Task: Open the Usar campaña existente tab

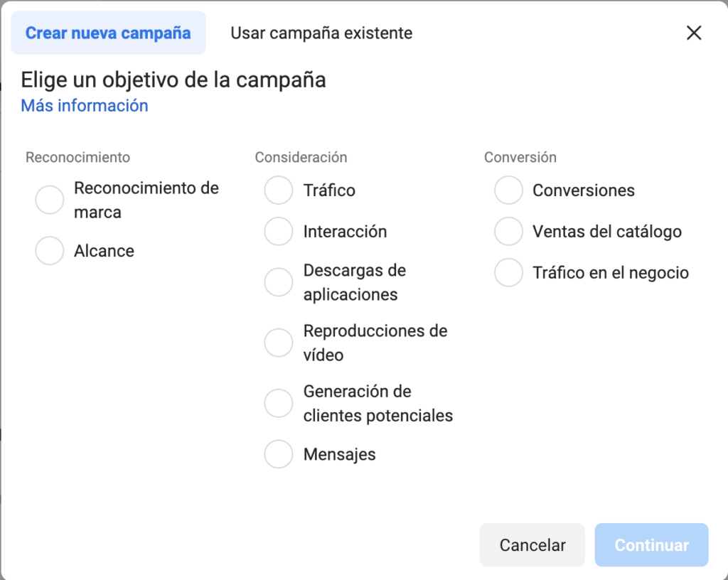Action: click(x=321, y=33)
